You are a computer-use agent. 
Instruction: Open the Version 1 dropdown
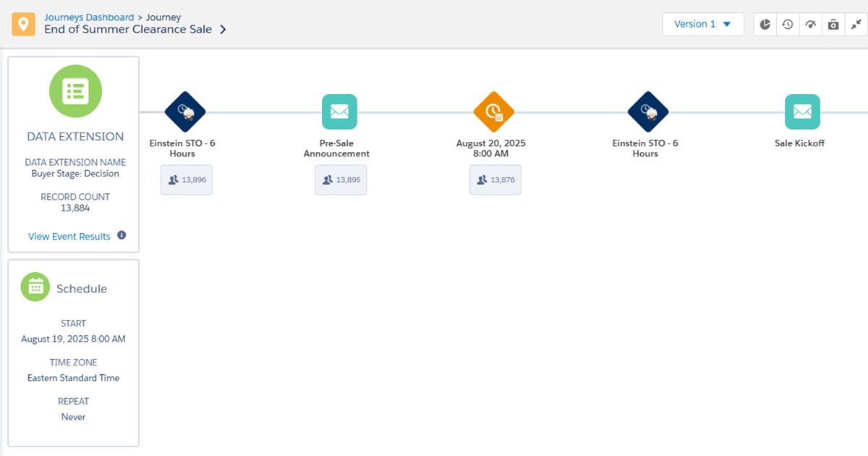coord(702,24)
